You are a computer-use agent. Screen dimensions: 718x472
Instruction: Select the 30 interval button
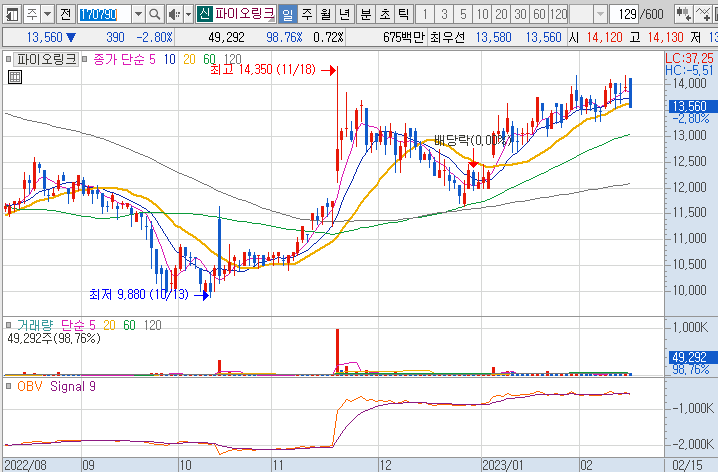click(520, 14)
